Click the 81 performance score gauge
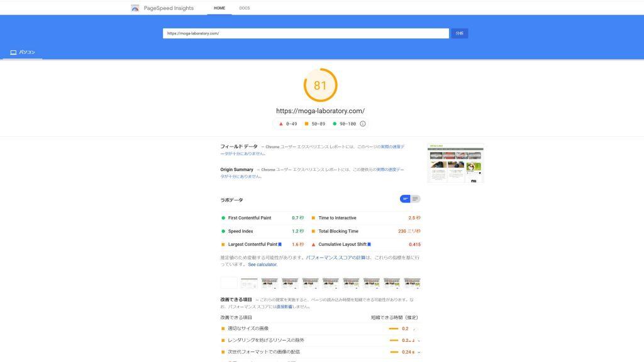 pos(321,85)
